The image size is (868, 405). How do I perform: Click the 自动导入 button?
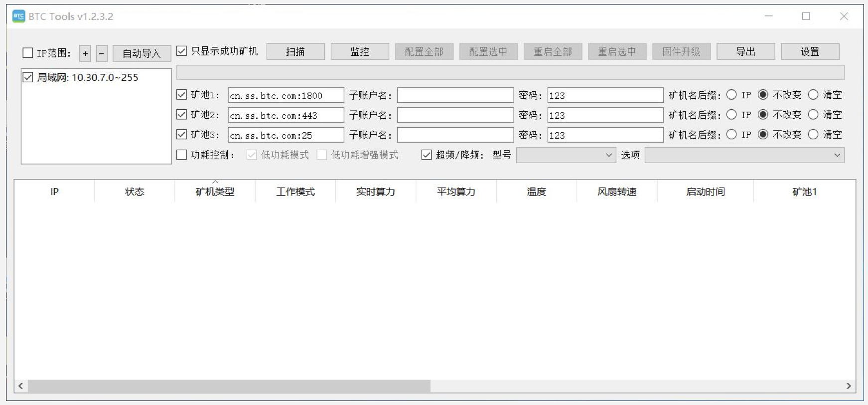[142, 53]
